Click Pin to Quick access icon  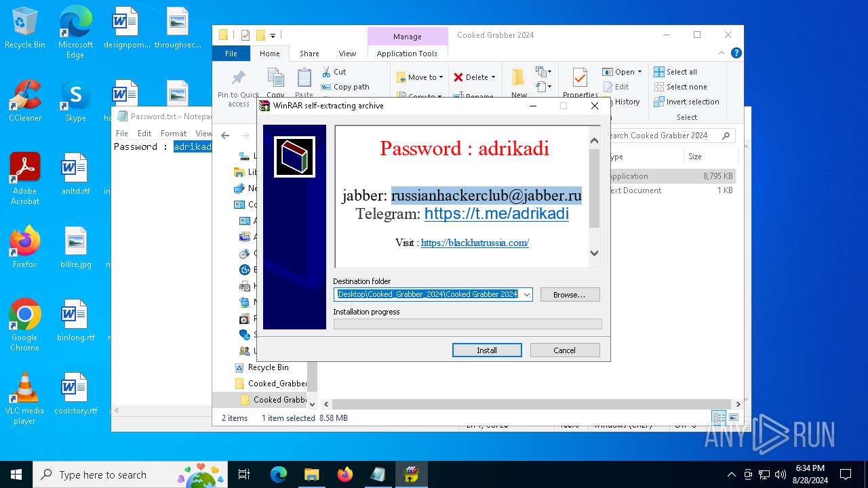(238, 78)
